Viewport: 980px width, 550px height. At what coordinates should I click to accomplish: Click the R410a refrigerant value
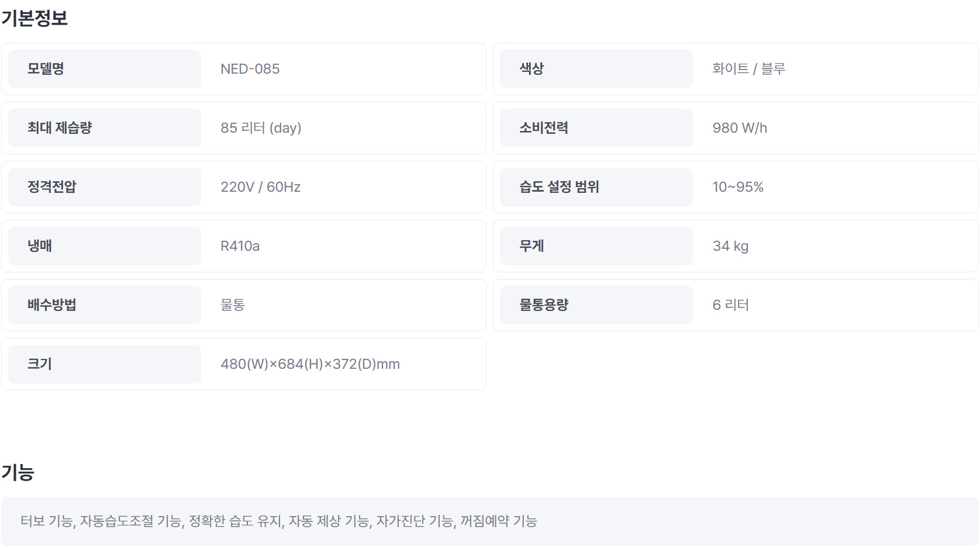(240, 246)
